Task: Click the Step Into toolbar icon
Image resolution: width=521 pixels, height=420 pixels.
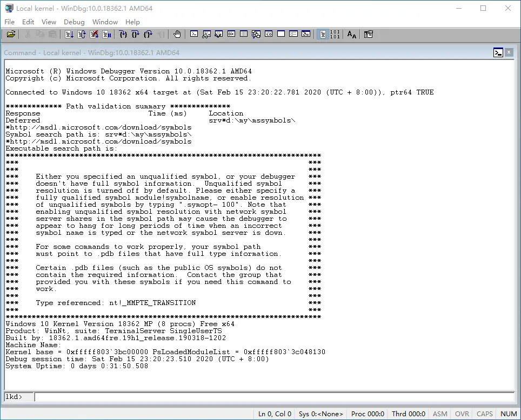Action: pos(123,34)
